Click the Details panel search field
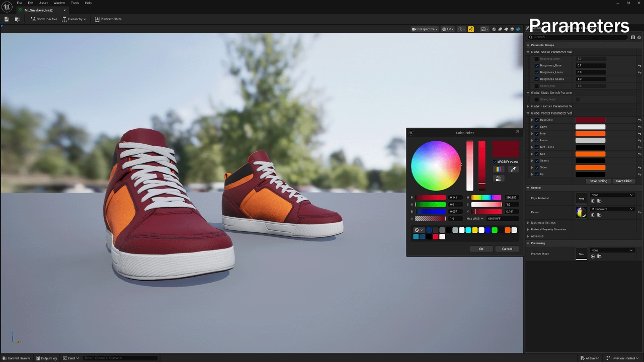 579,37
